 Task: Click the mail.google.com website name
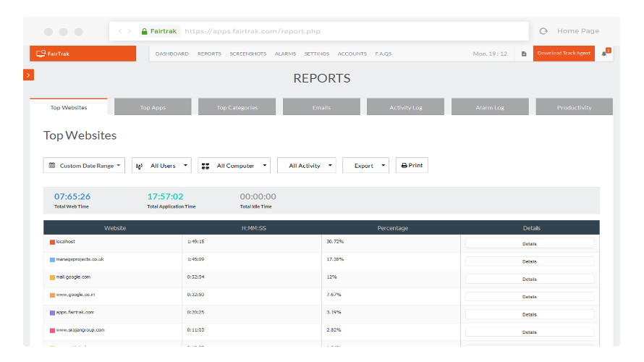73,277
